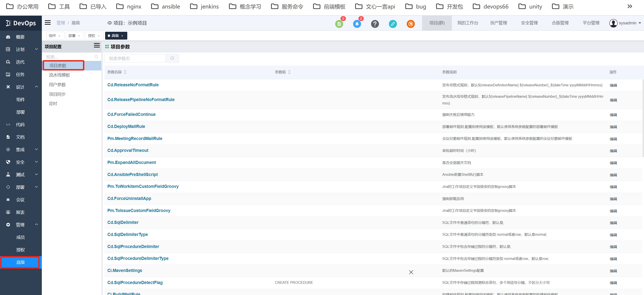The width and height of the screenshot is (644, 295).
Task: Collapse the 项目配置 panel menu icon
Action: [x=97, y=45]
